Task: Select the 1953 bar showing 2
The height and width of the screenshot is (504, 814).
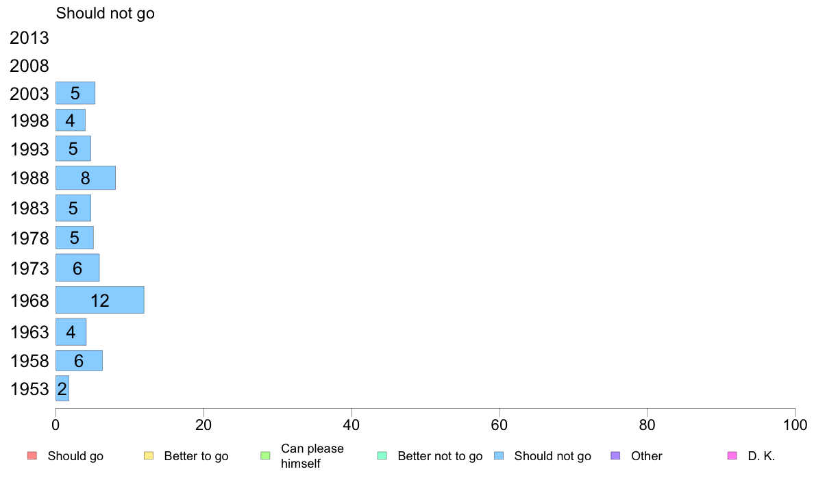Action: coord(62,388)
